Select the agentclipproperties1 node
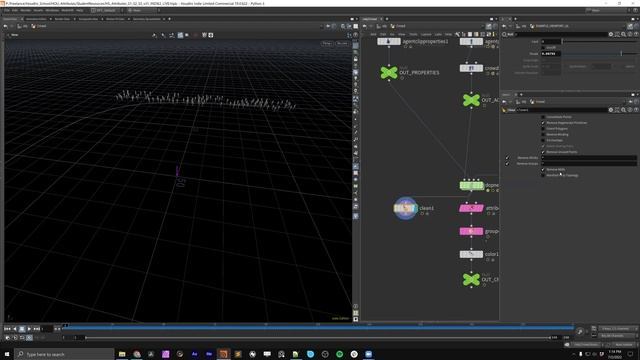 [389, 42]
